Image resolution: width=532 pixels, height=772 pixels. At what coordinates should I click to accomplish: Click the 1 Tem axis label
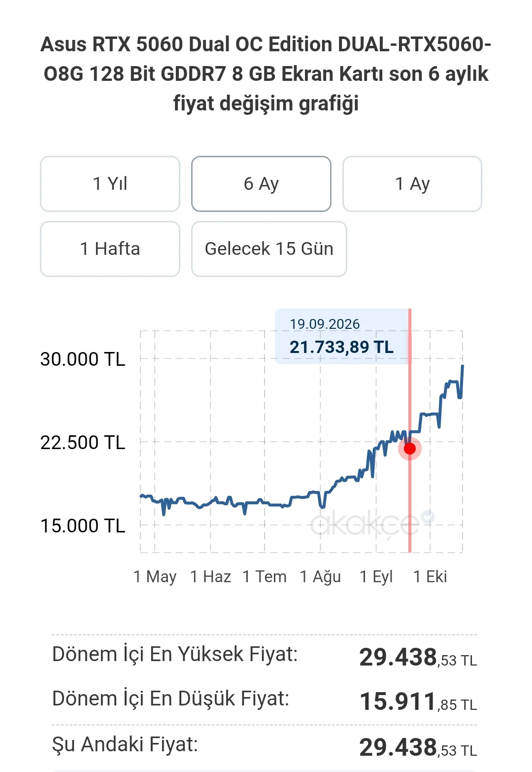click(x=265, y=577)
